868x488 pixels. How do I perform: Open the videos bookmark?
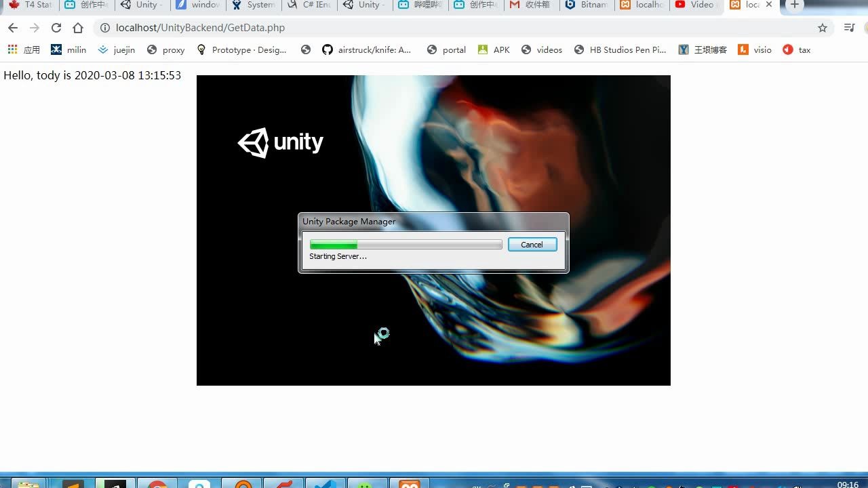pyautogui.click(x=542, y=49)
